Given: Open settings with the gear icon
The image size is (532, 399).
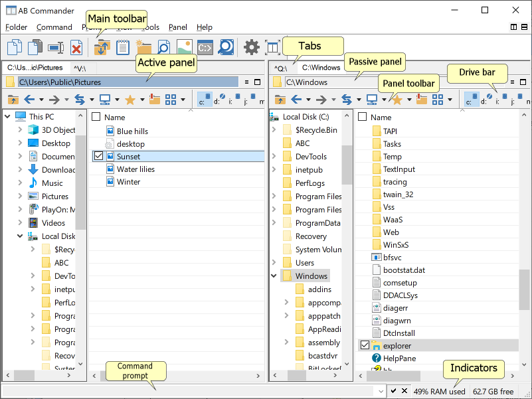Looking at the screenshot, I should point(252,47).
